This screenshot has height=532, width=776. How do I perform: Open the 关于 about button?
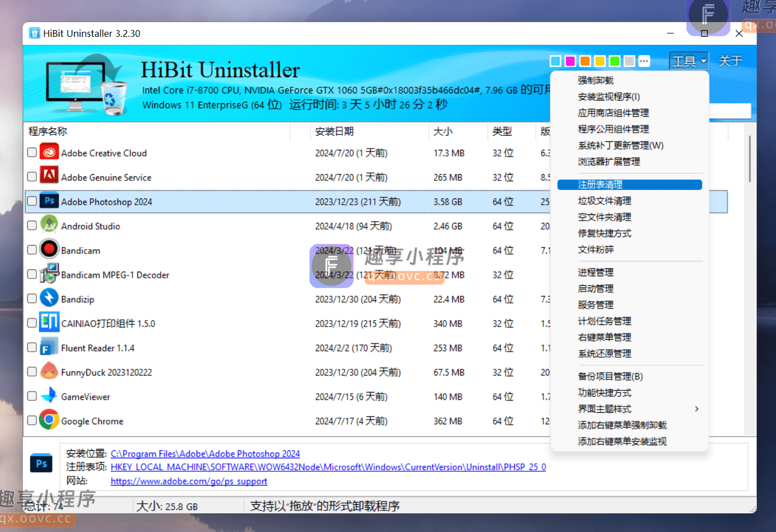coord(731,61)
